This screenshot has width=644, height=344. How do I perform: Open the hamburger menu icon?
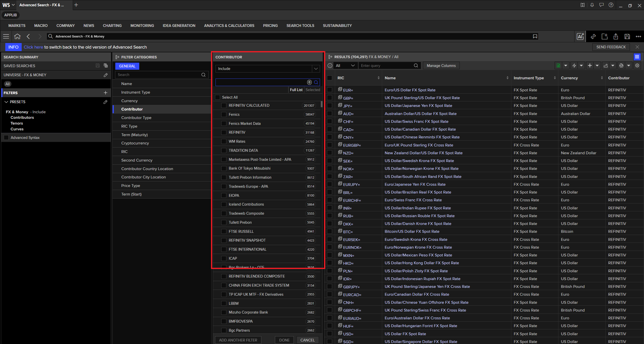click(x=6, y=36)
